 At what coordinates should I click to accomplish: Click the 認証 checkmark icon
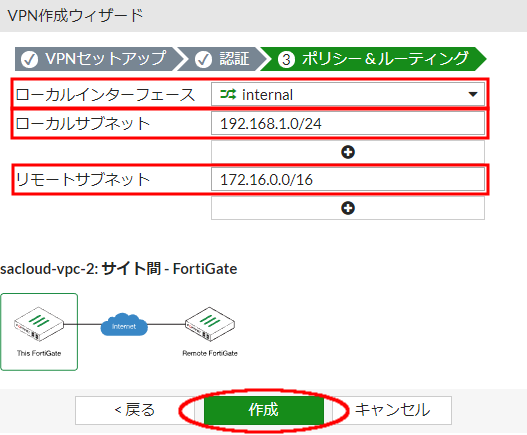pyautogui.click(x=204, y=59)
